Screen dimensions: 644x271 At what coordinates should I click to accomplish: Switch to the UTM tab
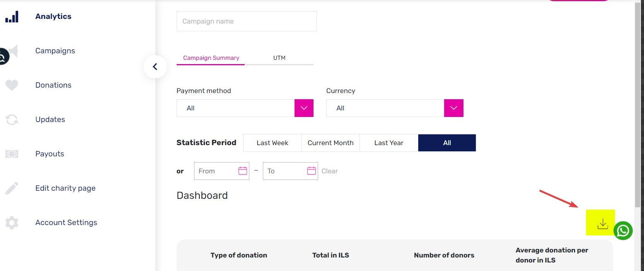(x=279, y=58)
